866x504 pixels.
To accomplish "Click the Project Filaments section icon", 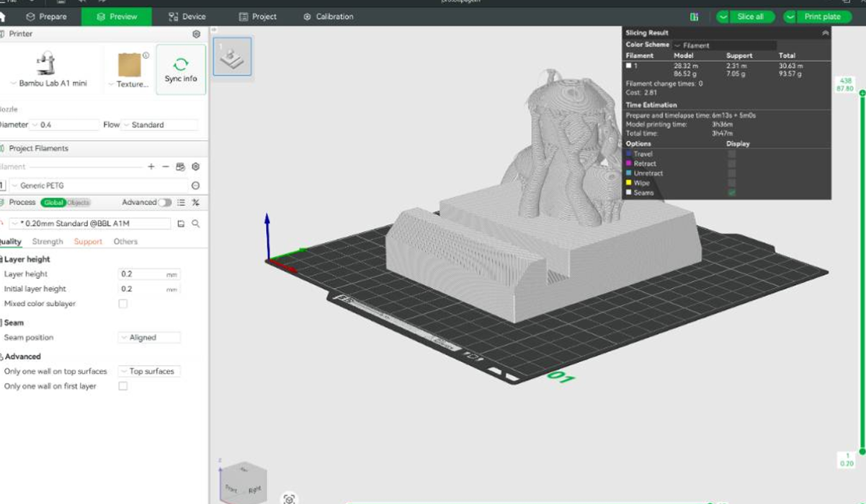I will tap(2, 148).
